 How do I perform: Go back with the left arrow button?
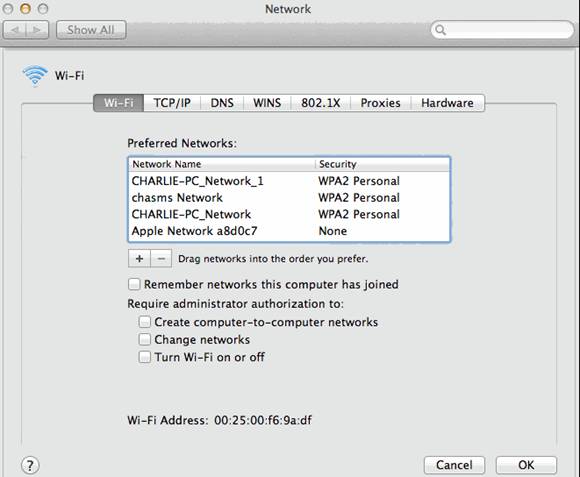click(14, 30)
